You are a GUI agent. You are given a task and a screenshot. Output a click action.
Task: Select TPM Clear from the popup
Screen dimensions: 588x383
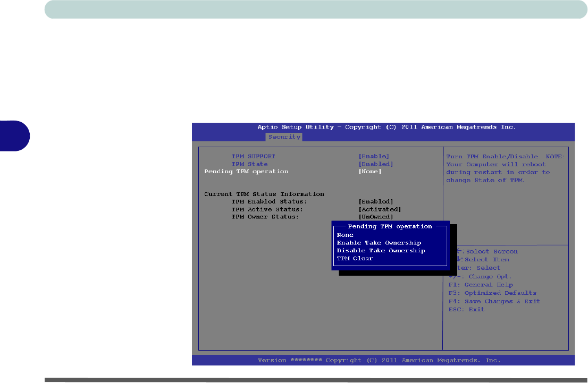click(x=355, y=259)
